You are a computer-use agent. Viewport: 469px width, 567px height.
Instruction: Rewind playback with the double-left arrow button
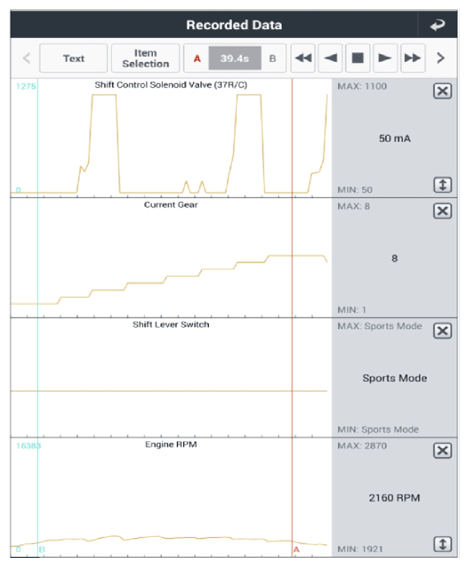(x=303, y=58)
